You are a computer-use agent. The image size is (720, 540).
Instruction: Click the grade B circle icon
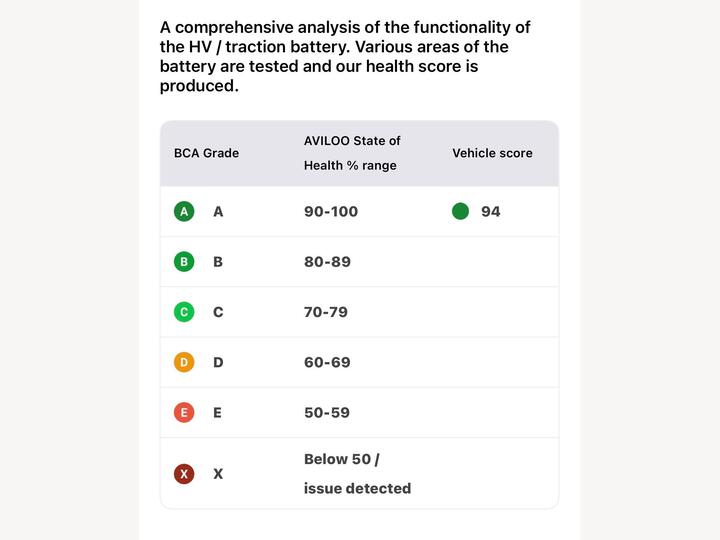coord(184,262)
